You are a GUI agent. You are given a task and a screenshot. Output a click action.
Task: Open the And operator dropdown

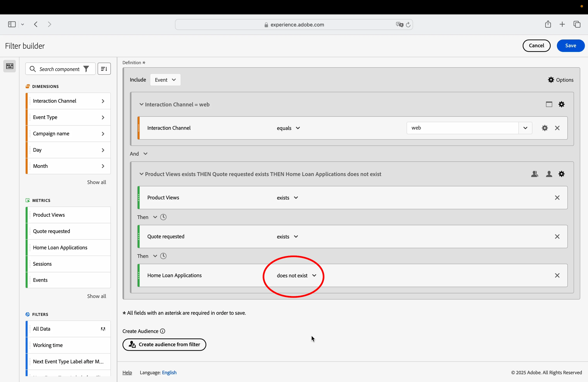[139, 154]
